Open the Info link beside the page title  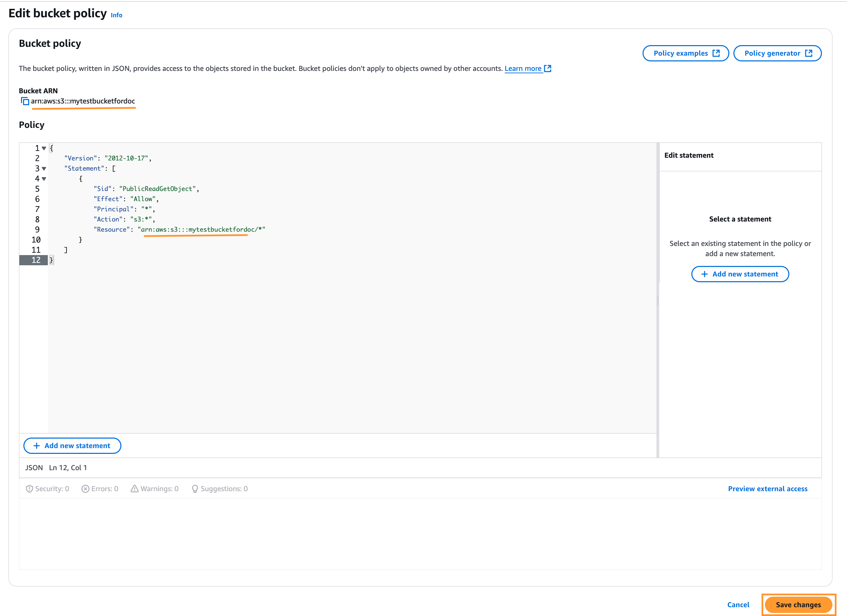point(117,15)
